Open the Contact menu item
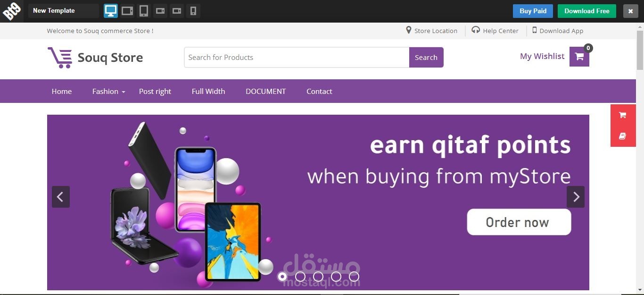This screenshot has width=644, height=295. 319,92
